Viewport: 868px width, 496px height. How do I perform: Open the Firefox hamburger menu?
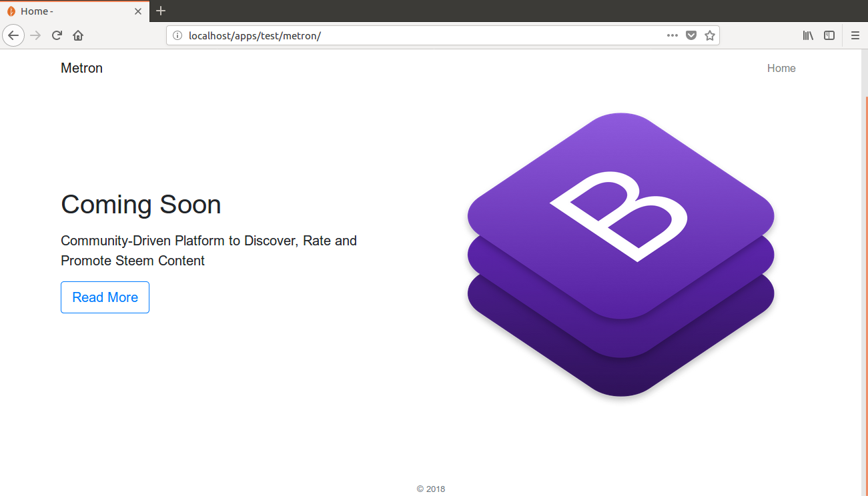[x=855, y=35]
